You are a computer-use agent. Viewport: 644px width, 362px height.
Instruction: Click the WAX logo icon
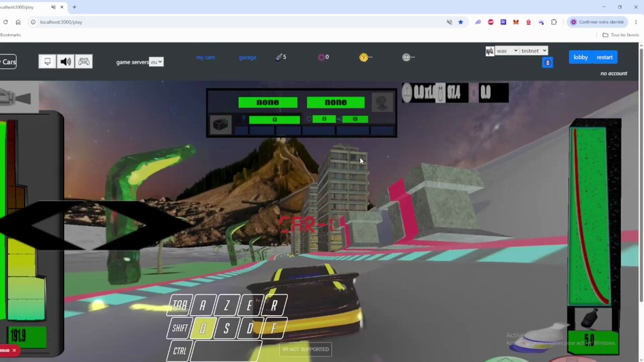[x=489, y=51]
